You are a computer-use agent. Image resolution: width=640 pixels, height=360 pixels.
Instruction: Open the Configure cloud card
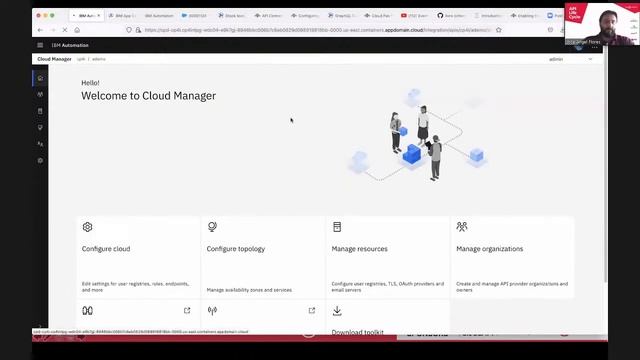[138, 257]
